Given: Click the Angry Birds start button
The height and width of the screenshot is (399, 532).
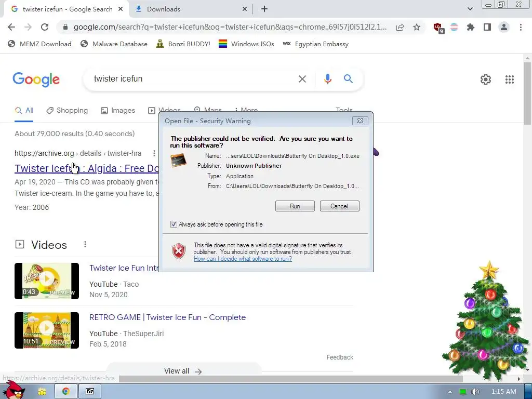Looking at the screenshot, I should (x=14, y=390).
